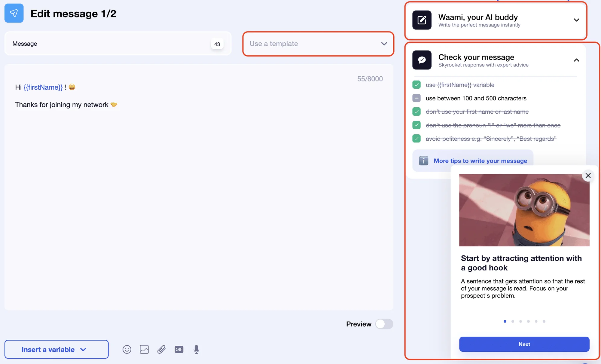Click the {{firstName}} variable in message
This screenshot has width=601, height=364.
(43, 87)
